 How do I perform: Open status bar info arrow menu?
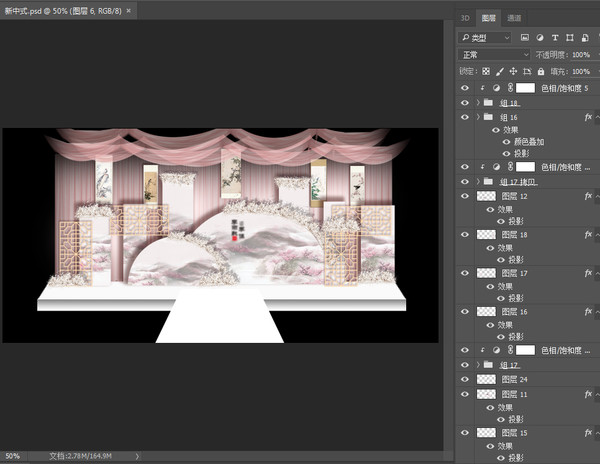137,456
